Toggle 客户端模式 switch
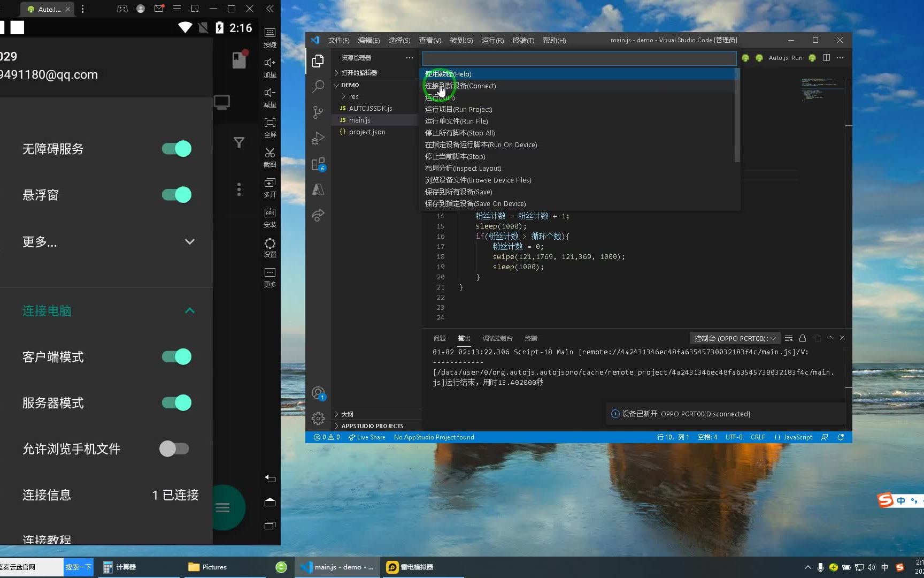Viewport: 924px width, 578px height. tap(177, 356)
